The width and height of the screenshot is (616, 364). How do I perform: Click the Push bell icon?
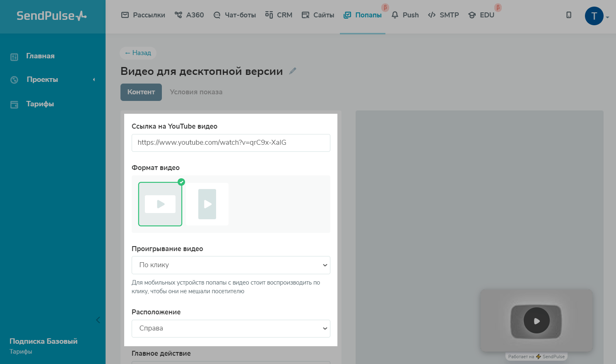395,15
